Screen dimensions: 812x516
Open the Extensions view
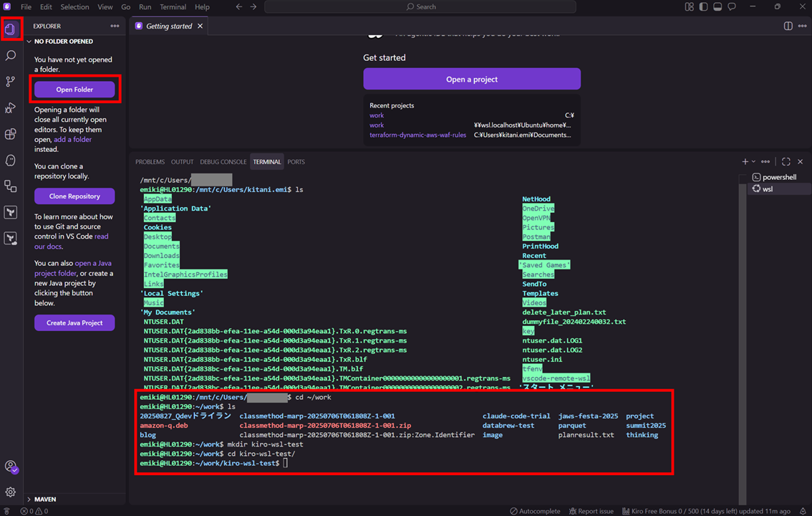pyautogui.click(x=10, y=134)
